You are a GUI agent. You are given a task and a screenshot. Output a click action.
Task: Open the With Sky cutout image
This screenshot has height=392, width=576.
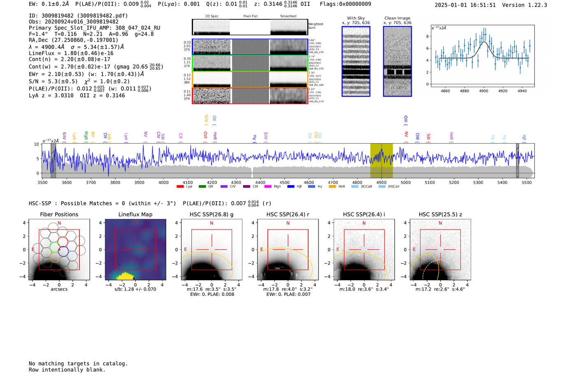pos(356,61)
